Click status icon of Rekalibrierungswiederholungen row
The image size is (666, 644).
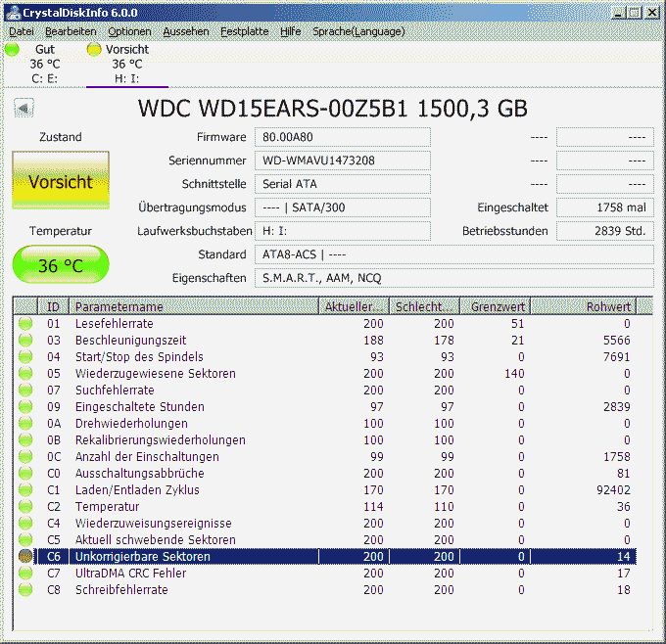[25, 439]
